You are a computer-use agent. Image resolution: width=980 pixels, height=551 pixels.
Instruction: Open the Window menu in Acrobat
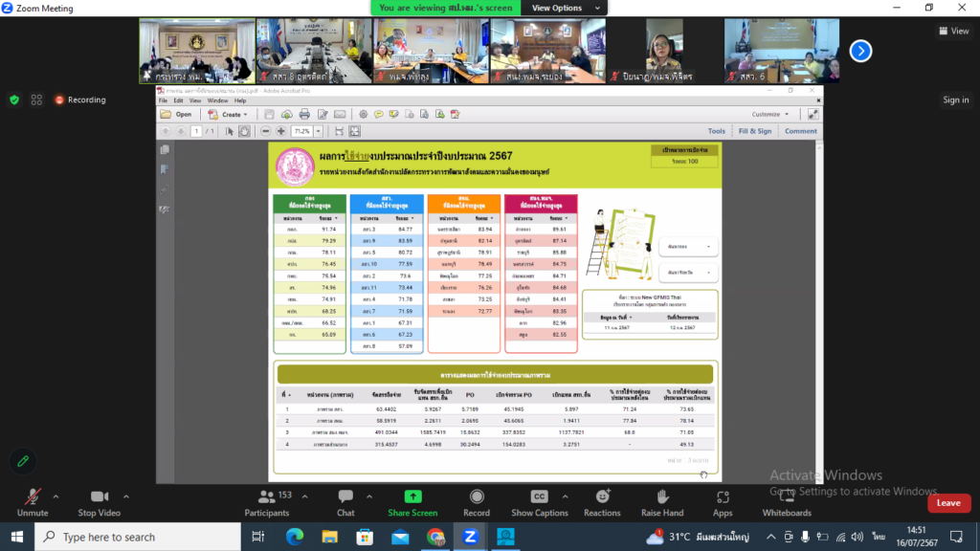pyautogui.click(x=217, y=100)
